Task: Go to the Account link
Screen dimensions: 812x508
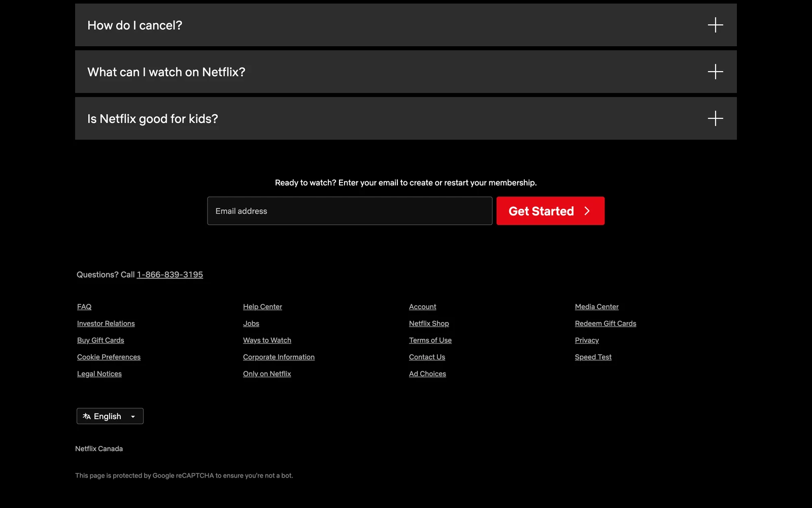Action: 423,307
